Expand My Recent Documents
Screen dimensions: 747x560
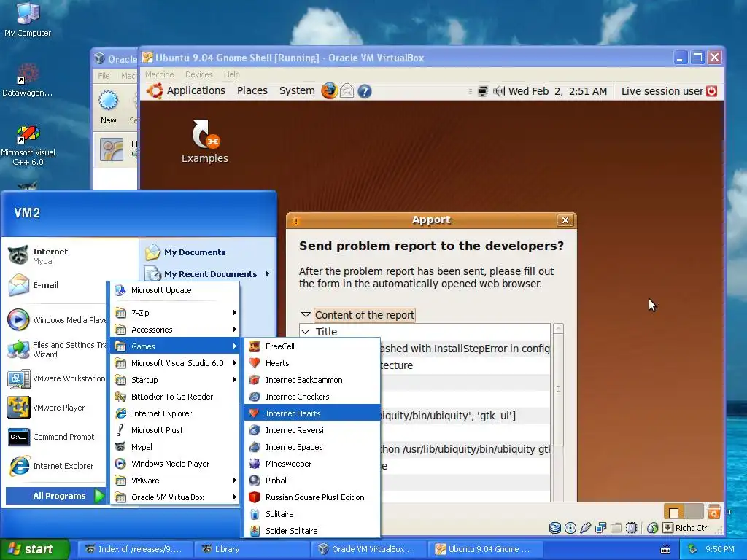click(208, 274)
